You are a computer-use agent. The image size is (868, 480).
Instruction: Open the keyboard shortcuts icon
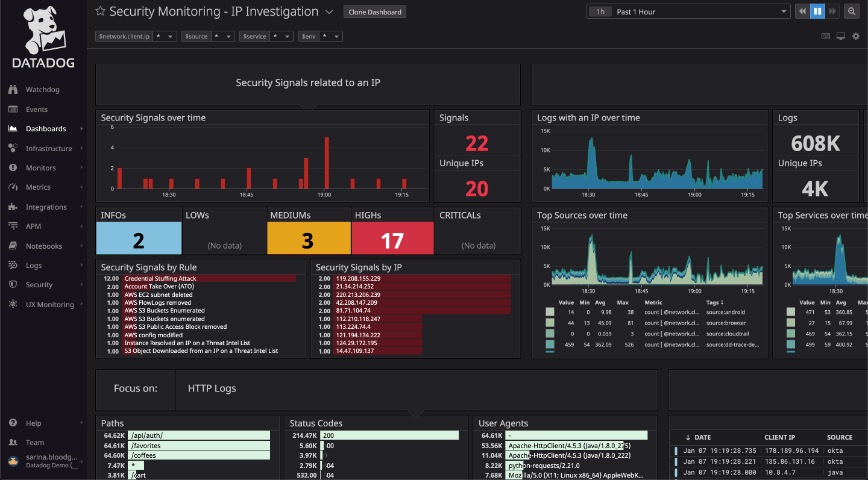tap(825, 36)
